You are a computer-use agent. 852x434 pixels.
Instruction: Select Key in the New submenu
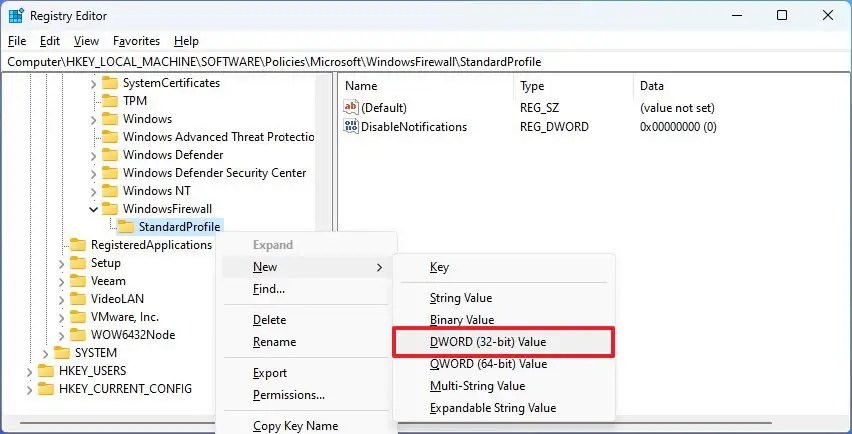point(504,267)
